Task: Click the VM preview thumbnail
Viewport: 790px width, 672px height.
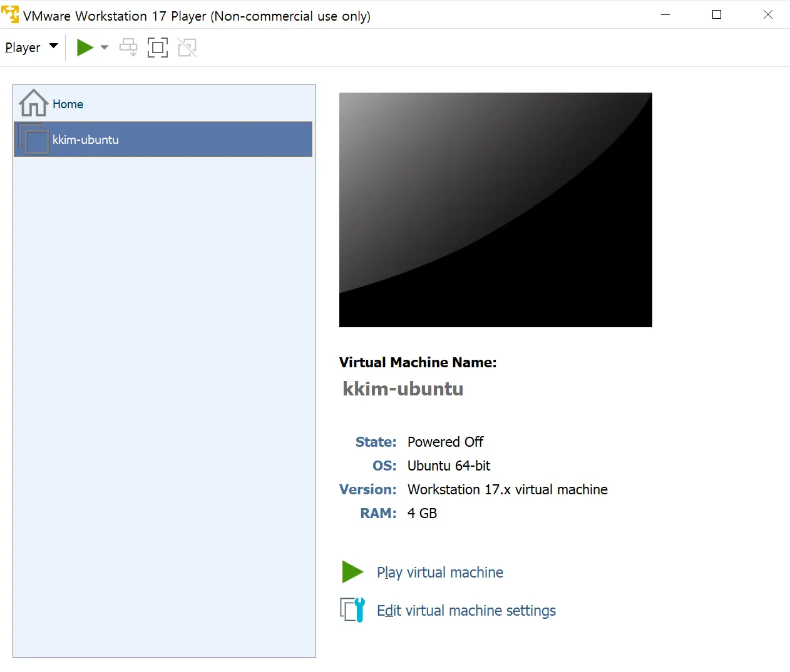Action: pos(496,210)
